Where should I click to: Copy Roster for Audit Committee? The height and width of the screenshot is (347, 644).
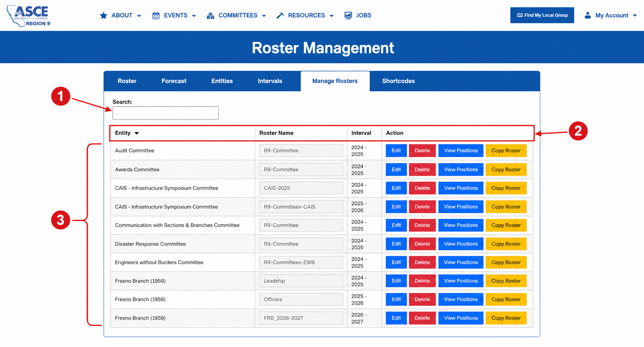pos(506,151)
